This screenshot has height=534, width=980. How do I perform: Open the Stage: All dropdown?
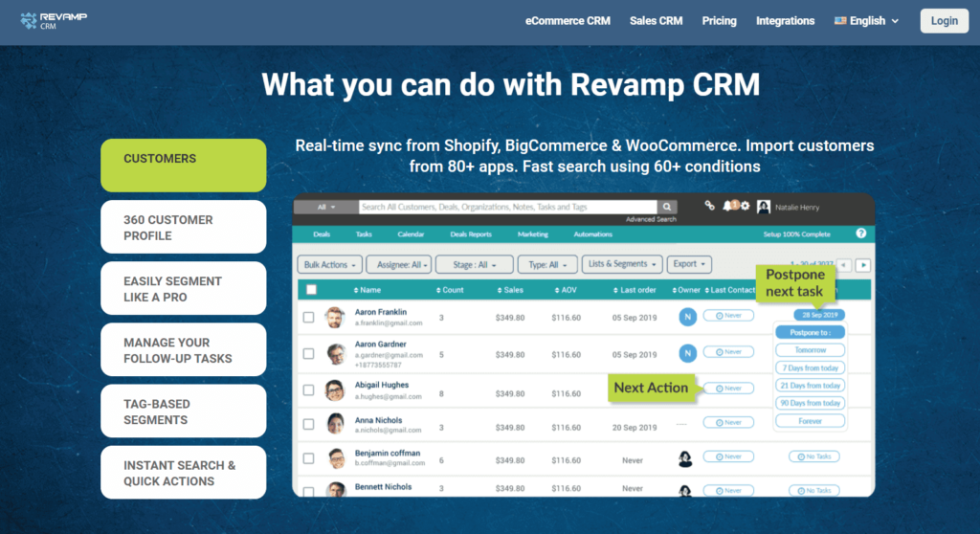coord(475,264)
